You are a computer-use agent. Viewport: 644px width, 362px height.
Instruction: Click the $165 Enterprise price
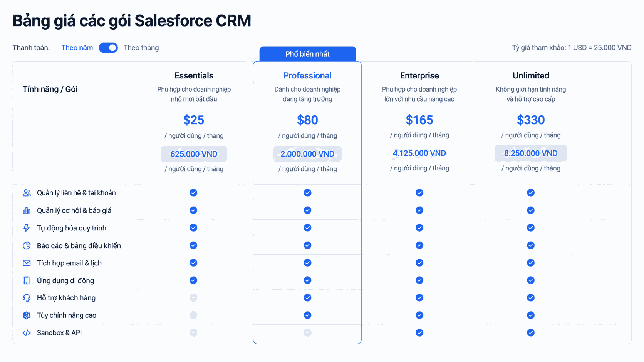click(419, 120)
